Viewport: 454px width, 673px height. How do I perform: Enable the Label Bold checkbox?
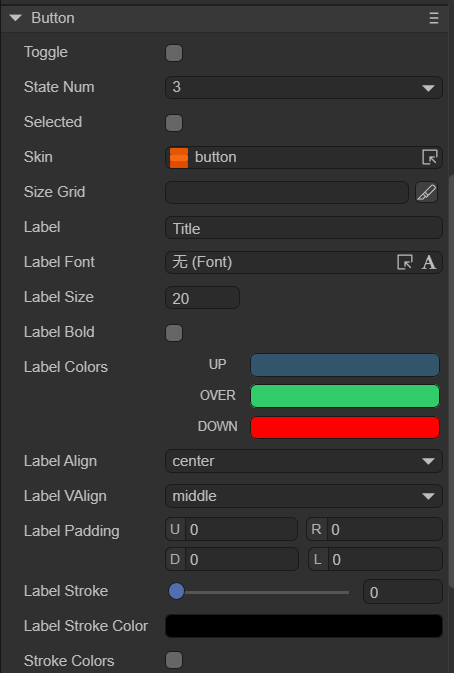coord(174,333)
